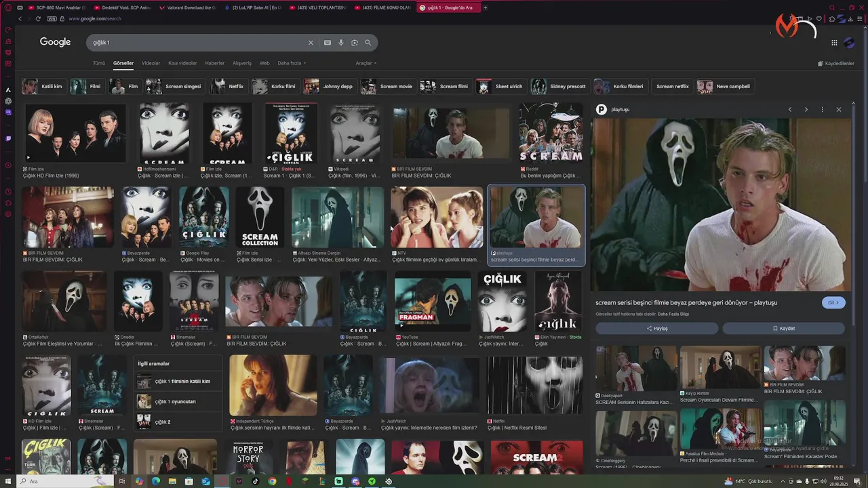Start voice search with the microphone icon
Viewport: 868px width, 488px height.
[341, 43]
